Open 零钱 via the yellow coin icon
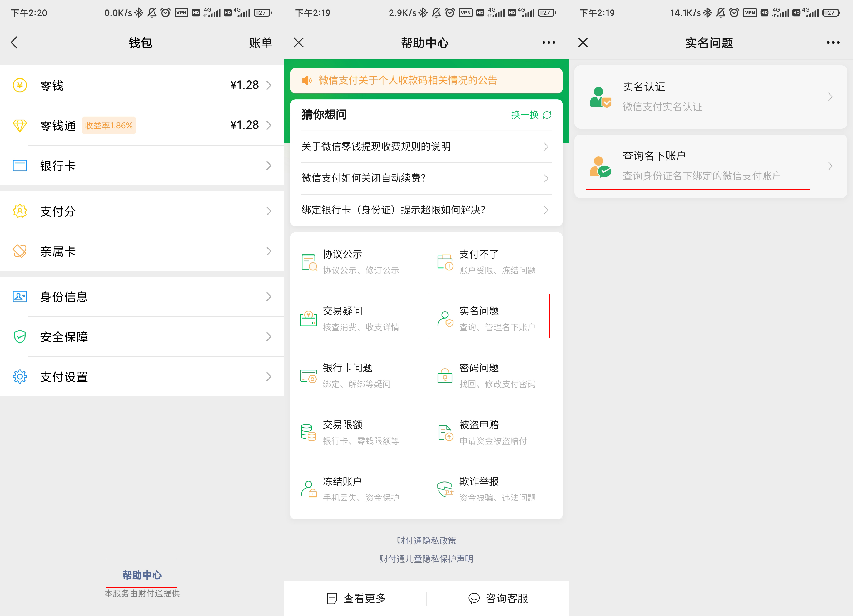 pos(19,85)
